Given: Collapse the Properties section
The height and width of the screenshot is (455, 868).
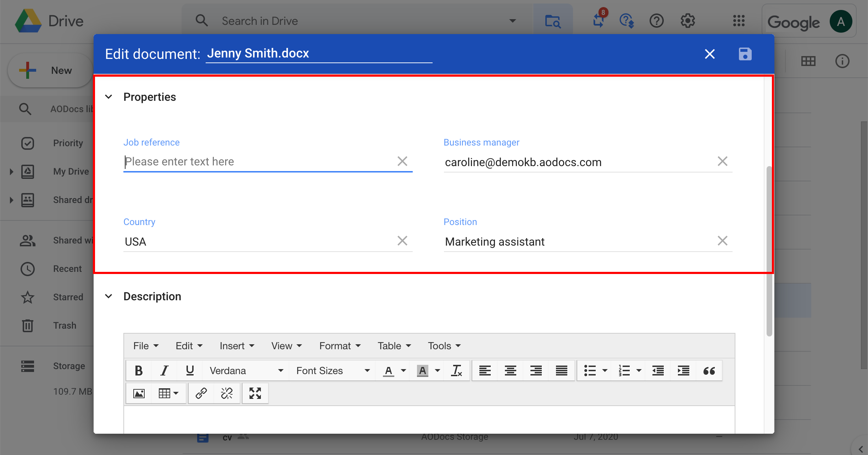Looking at the screenshot, I should tap(108, 97).
